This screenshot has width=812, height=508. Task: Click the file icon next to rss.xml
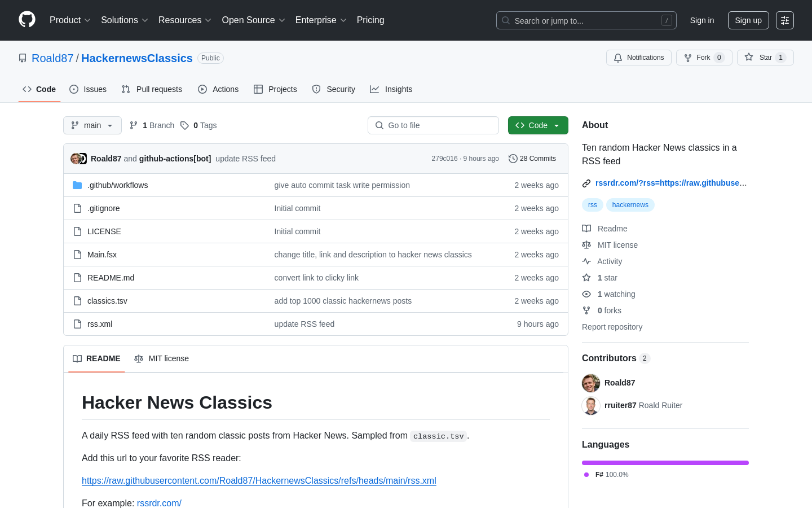[77, 324]
